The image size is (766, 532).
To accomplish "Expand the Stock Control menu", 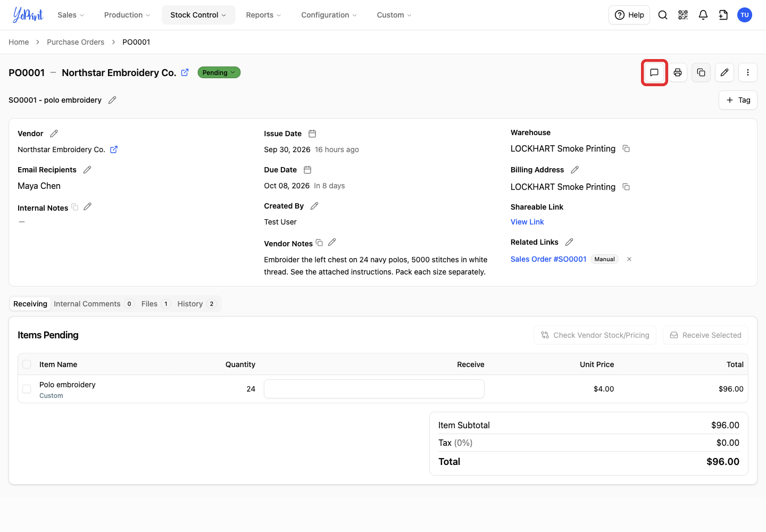I will pos(198,15).
